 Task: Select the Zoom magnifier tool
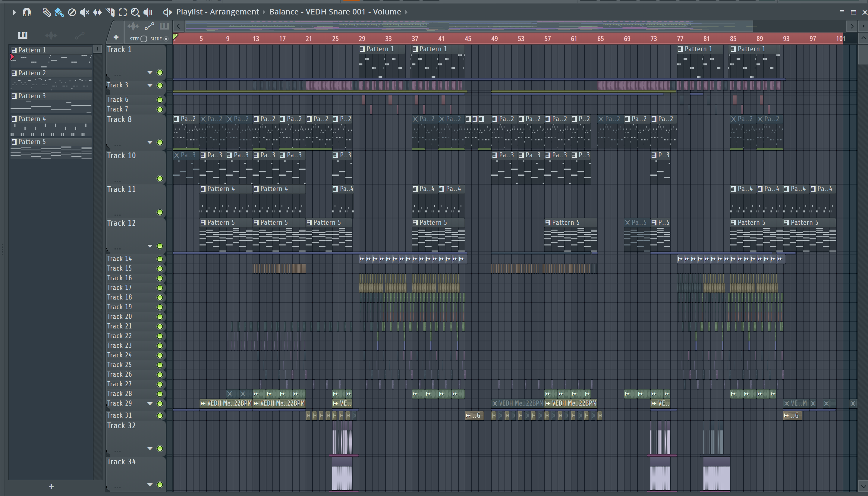click(x=135, y=13)
